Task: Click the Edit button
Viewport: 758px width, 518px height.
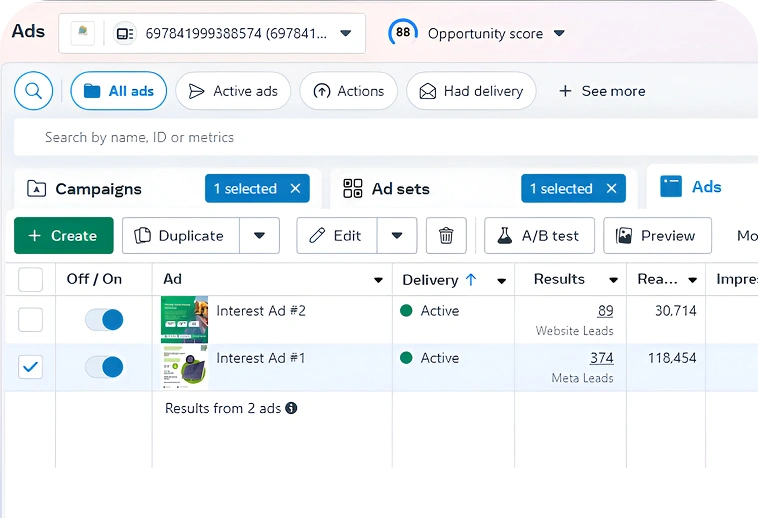Action: (x=337, y=236)
